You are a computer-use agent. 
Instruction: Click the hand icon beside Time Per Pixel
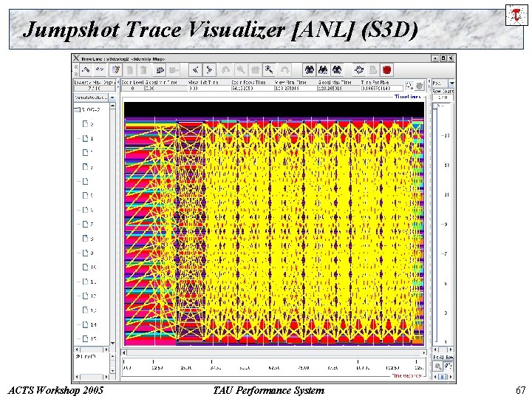pyautogui.click(x=420, y=86)
